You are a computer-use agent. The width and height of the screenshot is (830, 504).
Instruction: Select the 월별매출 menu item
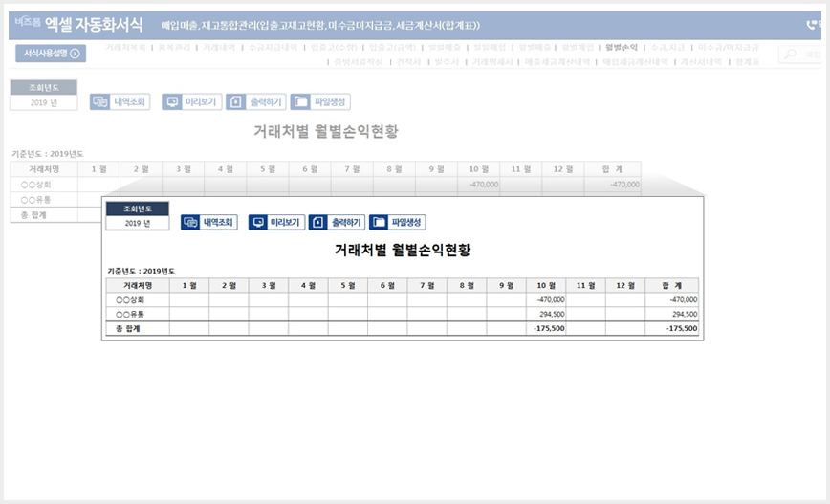[535, 47]
